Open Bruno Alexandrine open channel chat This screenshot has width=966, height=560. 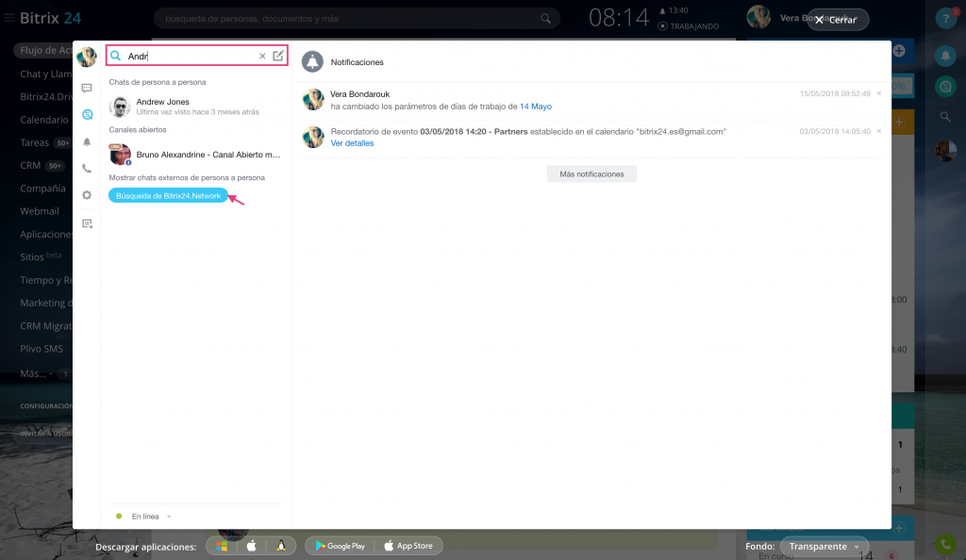[x=196, y=155]
